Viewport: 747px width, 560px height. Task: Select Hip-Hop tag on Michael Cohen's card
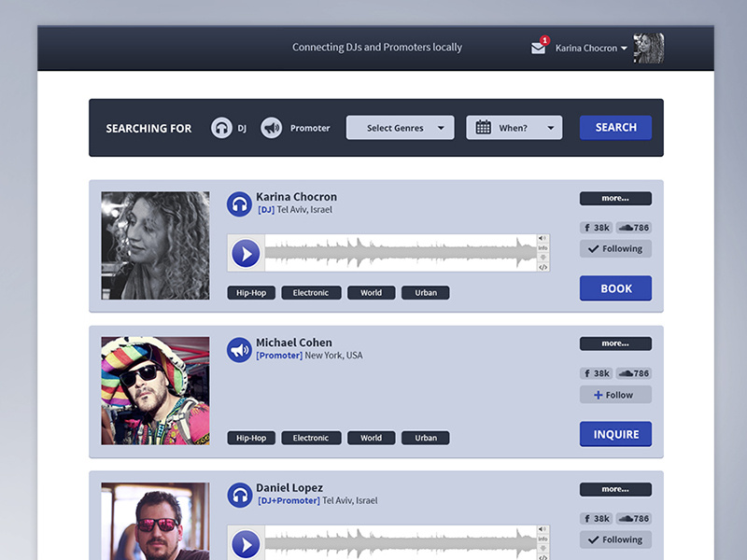pyautogui.click(x=251, y=438)
